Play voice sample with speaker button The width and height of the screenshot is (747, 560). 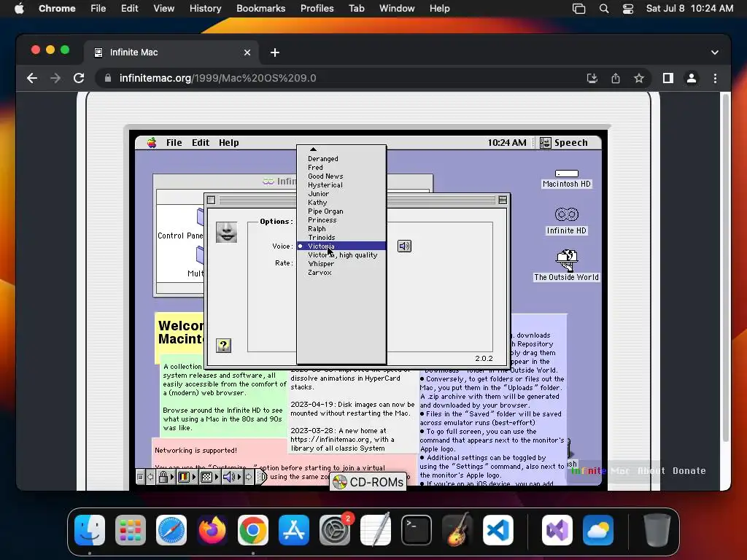coord(404,246)
